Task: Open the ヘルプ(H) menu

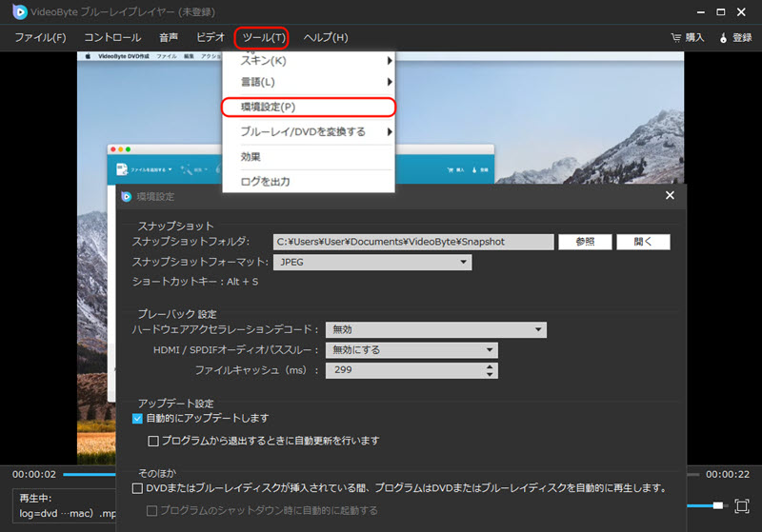Action: (326, 38)
